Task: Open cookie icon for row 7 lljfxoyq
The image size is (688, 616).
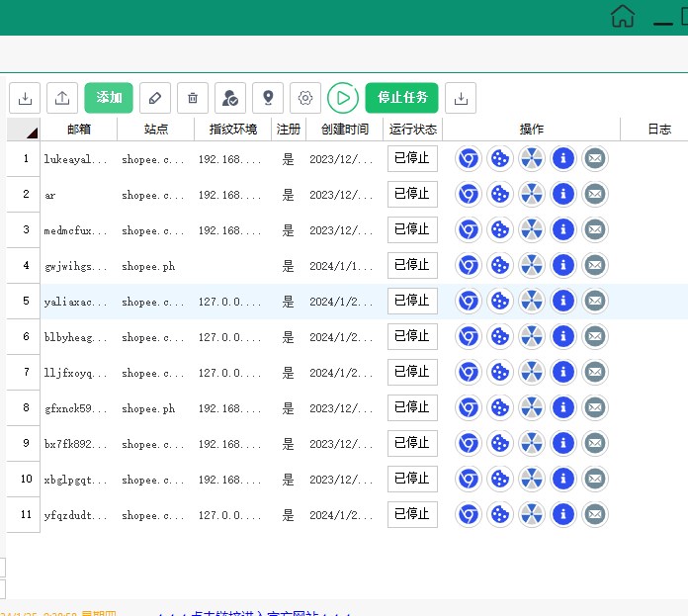Action: click(500, 372)
